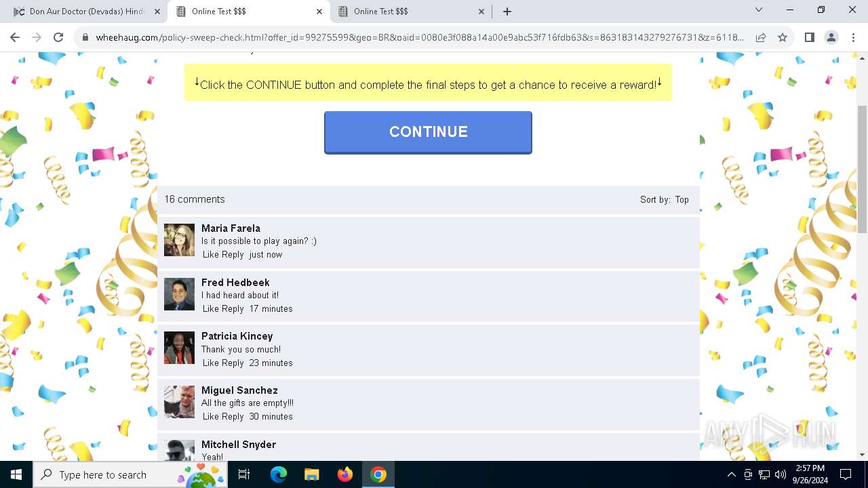This screenshot has height=488, width=868.
Task: Share this page from the address bar
Action: [x=761, y=37]
